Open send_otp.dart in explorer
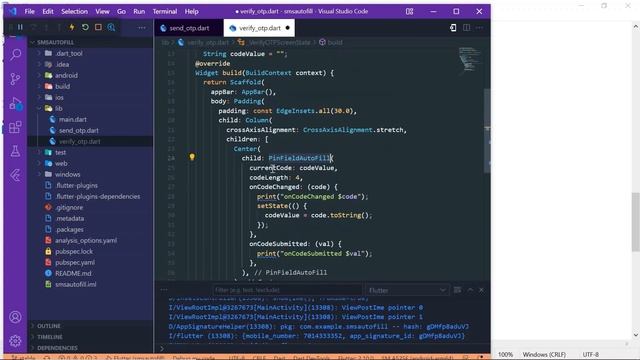 click(x=79, y=131)
